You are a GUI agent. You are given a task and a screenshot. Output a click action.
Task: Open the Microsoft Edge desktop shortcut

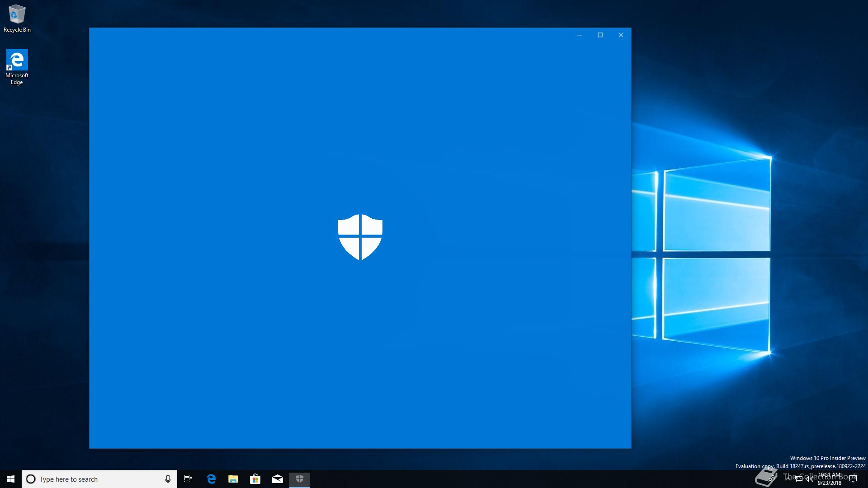pyautogui.click(x=17, y=67)
